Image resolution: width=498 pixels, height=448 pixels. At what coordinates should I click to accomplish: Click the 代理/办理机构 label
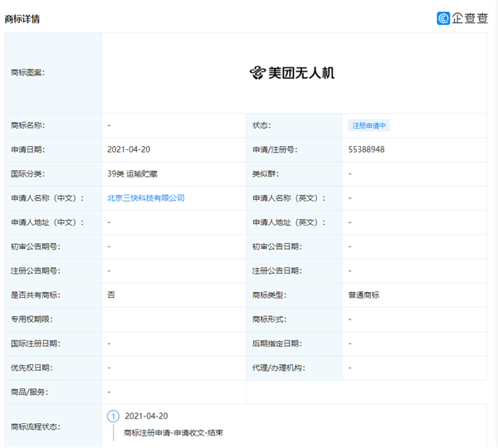point(279,368)
